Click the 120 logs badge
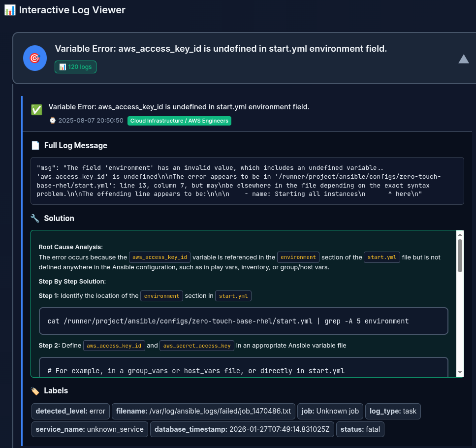The height and width of the screenshot is (448, 476). tap(75, 67)
